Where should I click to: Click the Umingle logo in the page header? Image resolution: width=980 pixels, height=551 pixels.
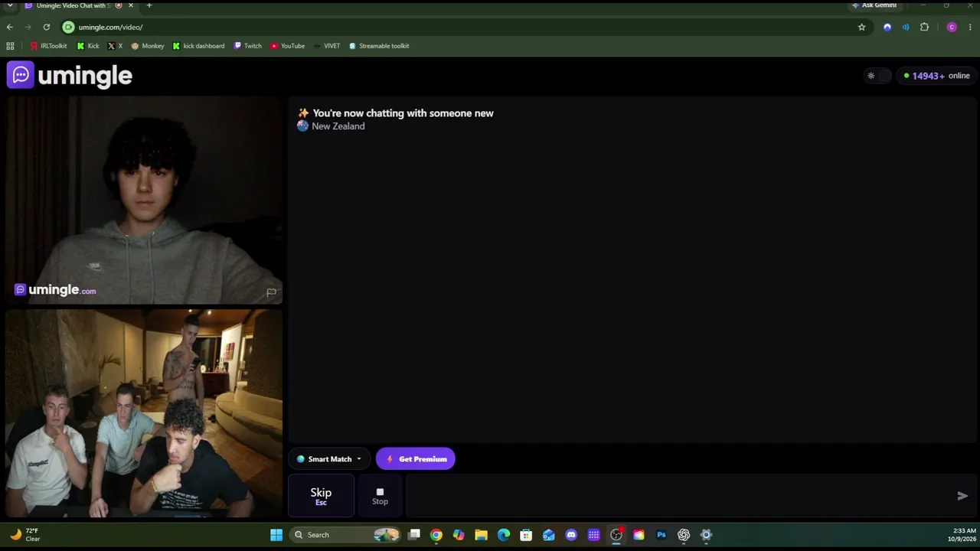point(70,75)
